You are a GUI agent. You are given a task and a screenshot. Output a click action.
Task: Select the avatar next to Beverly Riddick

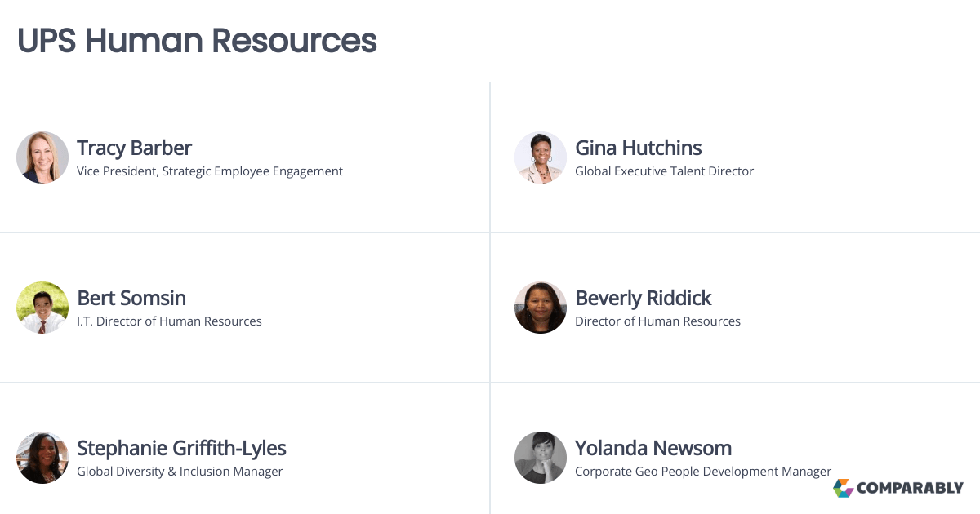(541, 308)
